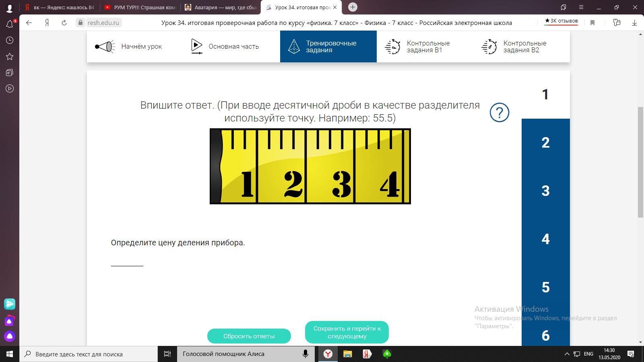Open Контрольные задания В2 section

click(522, 47)
